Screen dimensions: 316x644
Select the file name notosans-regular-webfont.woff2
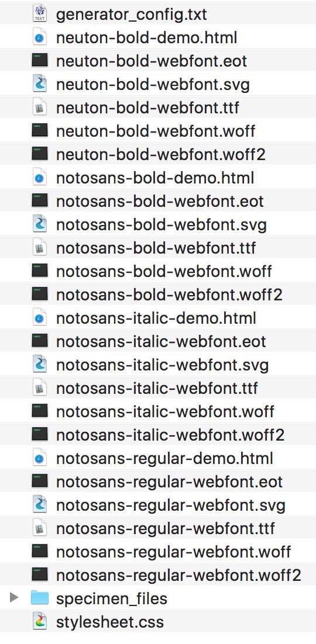179,577
